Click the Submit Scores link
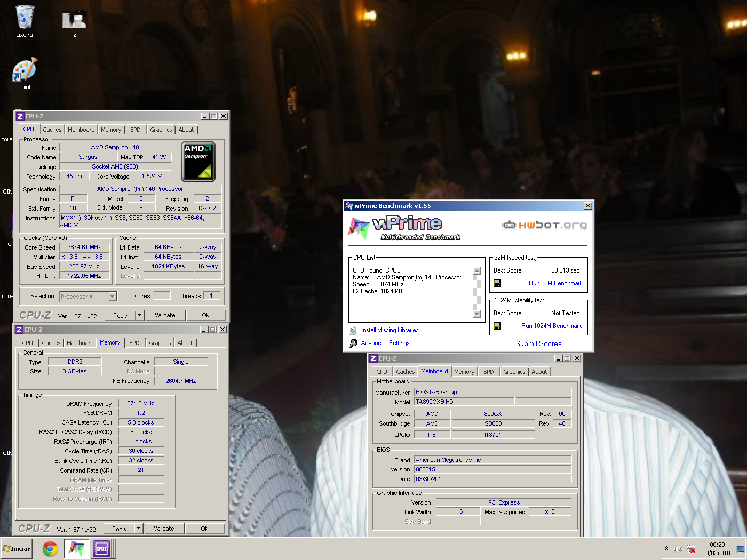747x560 pixels. (538, 343)
